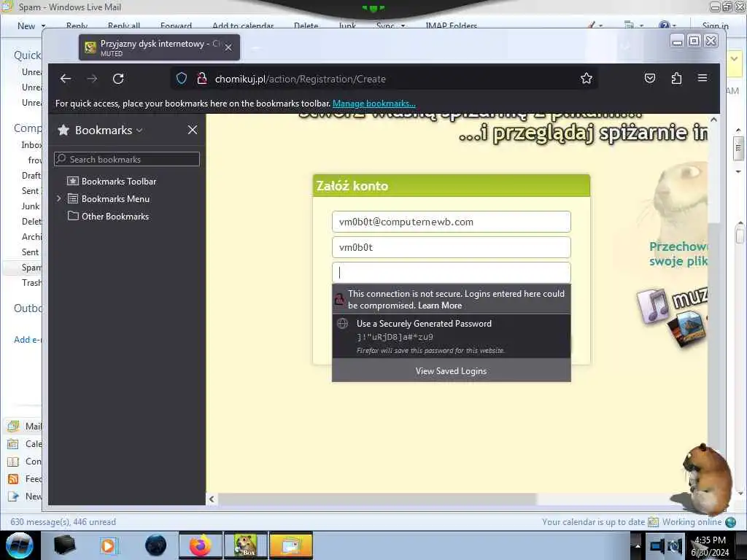Screen dimensions: 747x560
Task: Show hidden system tray icons
Action: point(637,546)
